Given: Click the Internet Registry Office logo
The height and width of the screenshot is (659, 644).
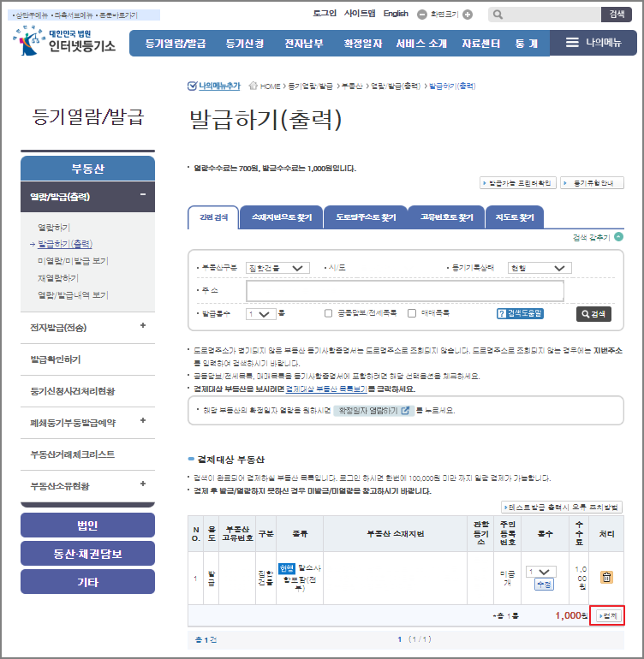Looking at the screenshot, I should [64, 41].
